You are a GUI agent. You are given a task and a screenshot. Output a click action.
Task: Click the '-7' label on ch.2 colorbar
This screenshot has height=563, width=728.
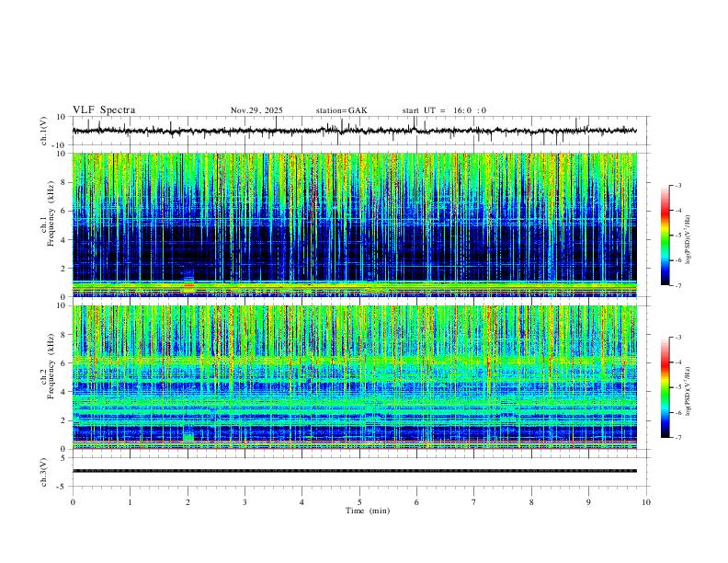point(677,438)
